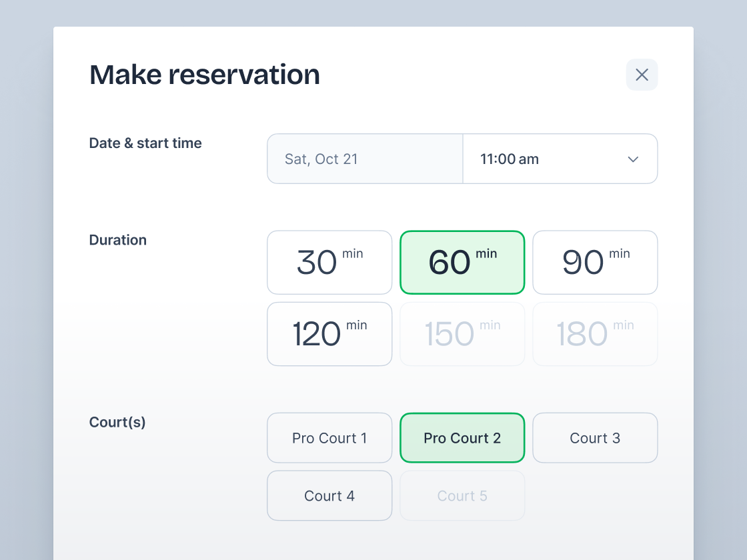747x560 pixels.
Task: Click the backdrop outside the reservation dialog
Action: coord(27,267)
